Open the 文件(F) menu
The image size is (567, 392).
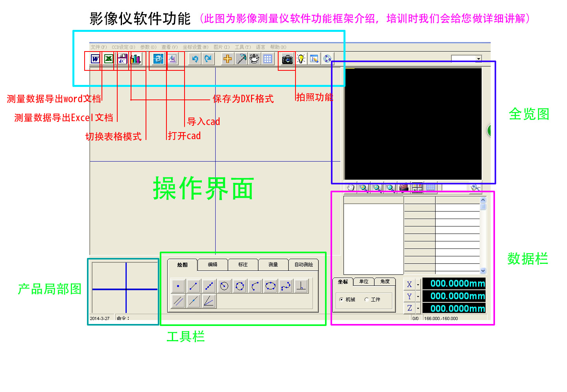coord(99,47)
